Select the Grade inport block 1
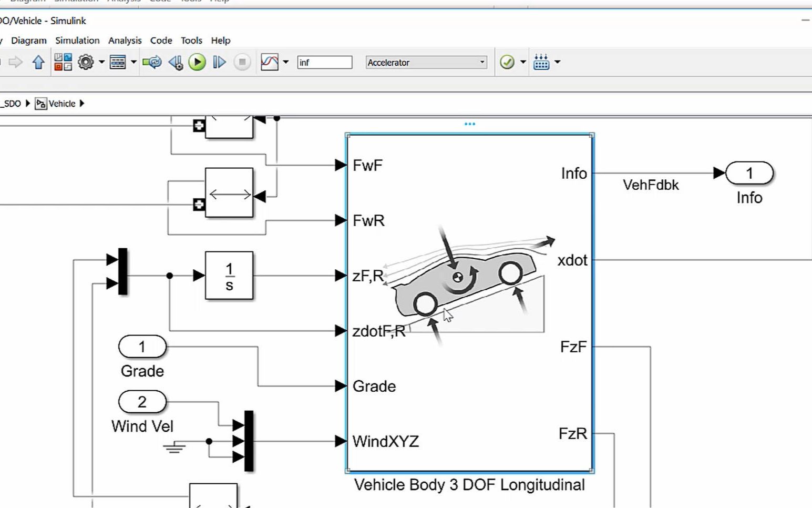 coord(142,347)
